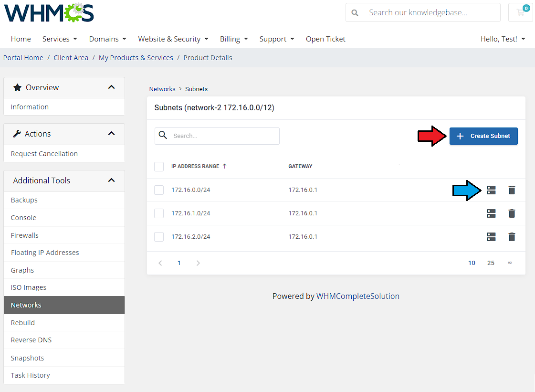Open Backups in sidebar
The image size is (535, 392).
click(64, 200)
